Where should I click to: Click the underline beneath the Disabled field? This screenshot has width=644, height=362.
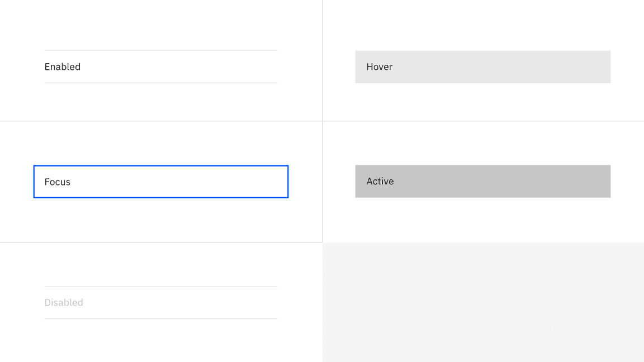click(160, 318)
